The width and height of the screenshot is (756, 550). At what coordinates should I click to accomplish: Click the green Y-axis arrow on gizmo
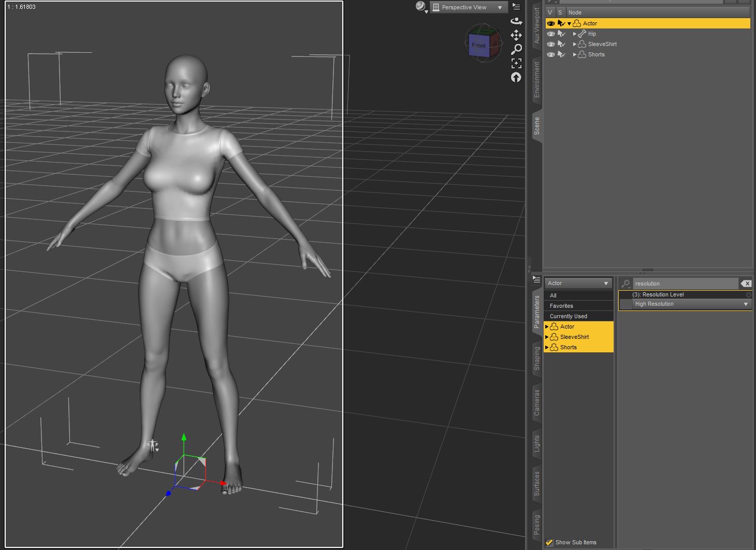point(184,438)
